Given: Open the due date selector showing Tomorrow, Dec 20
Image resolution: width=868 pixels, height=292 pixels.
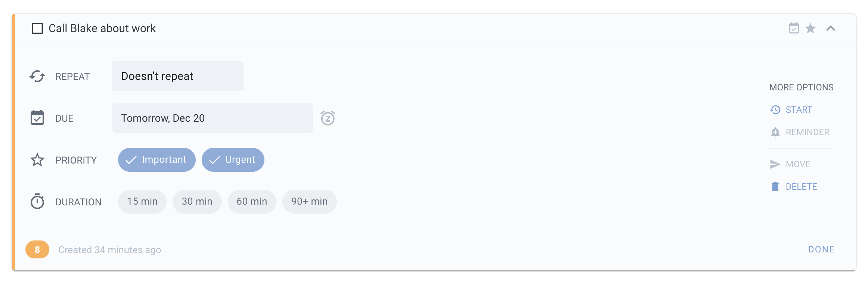Looking at the screenshot, I should 212,118.
